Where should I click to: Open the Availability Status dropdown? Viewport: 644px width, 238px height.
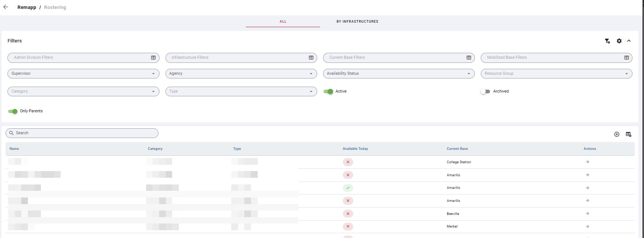point(399,74)
